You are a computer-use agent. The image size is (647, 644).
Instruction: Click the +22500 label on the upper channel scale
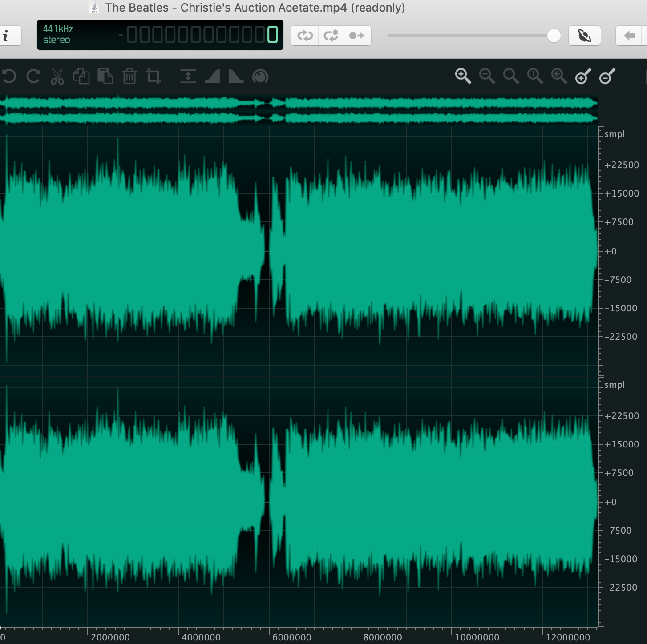tap(622, 165)
